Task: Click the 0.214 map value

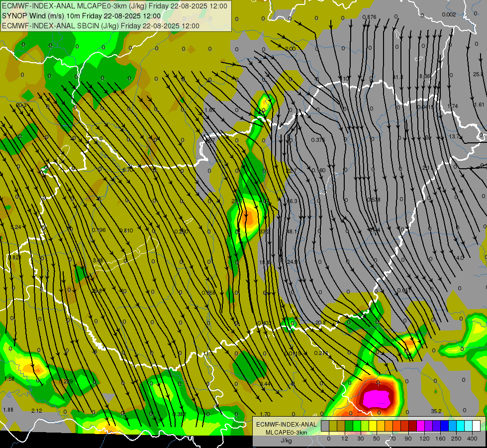Action: pyautogui.click(x=321, y=352)
